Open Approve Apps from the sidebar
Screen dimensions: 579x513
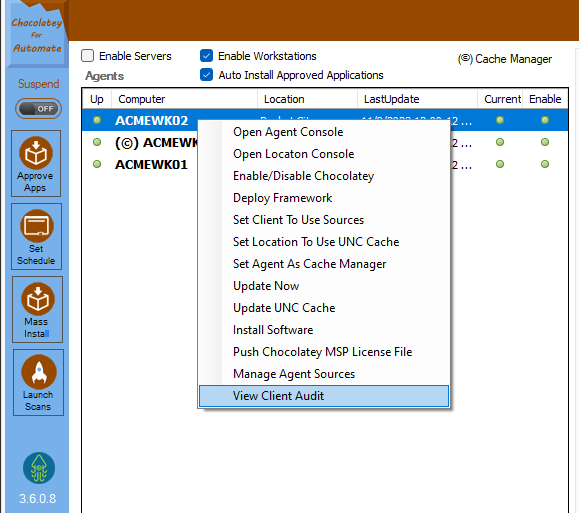[x=36, y=163]
